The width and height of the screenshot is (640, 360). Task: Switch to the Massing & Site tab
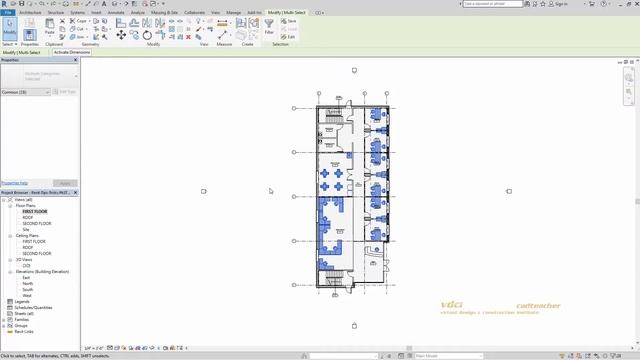164,13
